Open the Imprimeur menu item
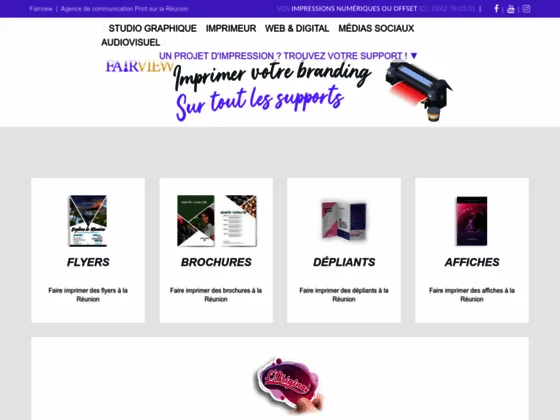Screen dimensions: 560x420 (x=231, y=28)
